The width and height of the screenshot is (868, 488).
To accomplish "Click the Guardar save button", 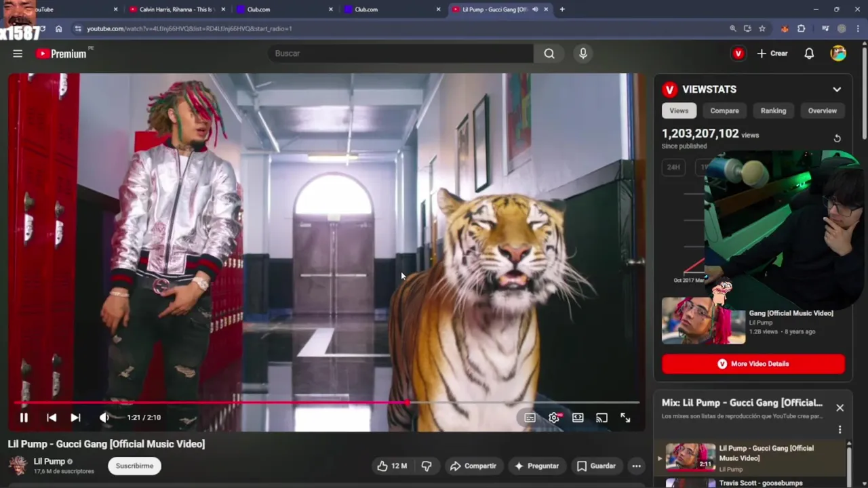I will (x=596, y=466).
